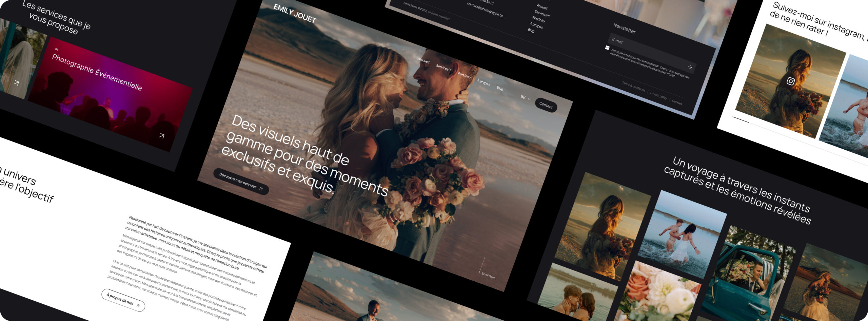Click the footer Blog link
This screenshot has height=321, width=868.
tap(531, 31)
